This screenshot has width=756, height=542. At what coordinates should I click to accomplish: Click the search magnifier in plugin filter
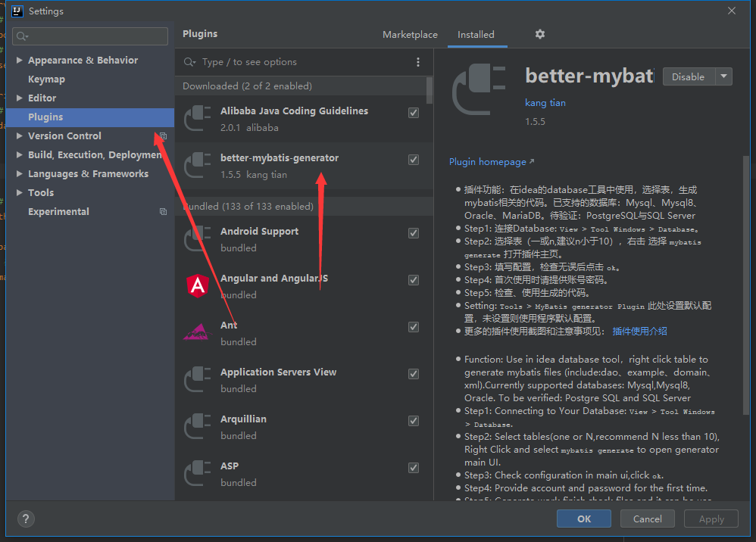(189, 62)
